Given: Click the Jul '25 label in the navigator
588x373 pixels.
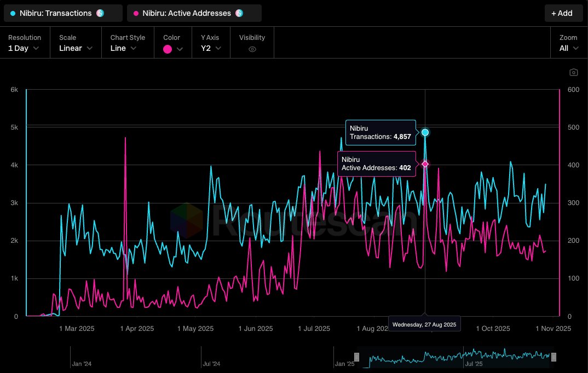Looking at the screenshot, I should [x=474, y=364].
